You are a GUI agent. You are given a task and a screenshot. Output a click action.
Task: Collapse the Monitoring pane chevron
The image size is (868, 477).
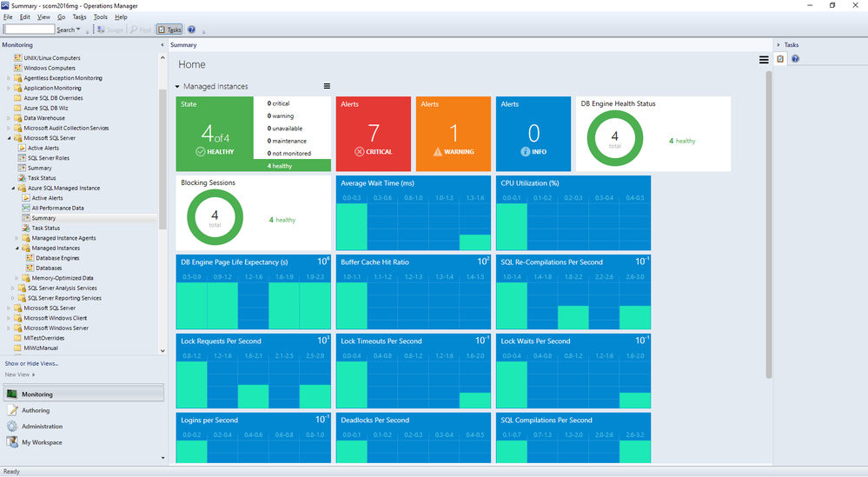[162, 45]
